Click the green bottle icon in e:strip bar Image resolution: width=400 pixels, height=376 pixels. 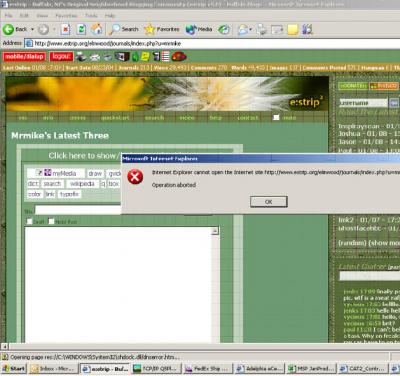[x=135, y=57]
